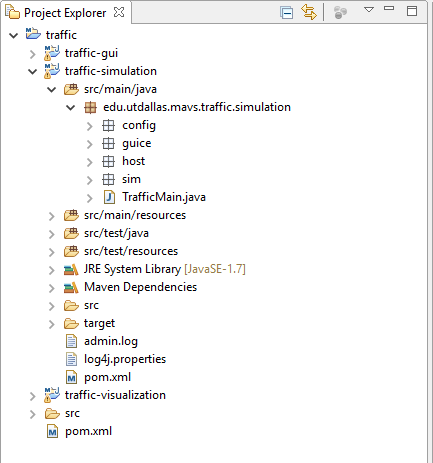The width and height of the screenshot is (433, 463).
Task: Select the log4j.properties file
Action: click(x=116, y=359)
